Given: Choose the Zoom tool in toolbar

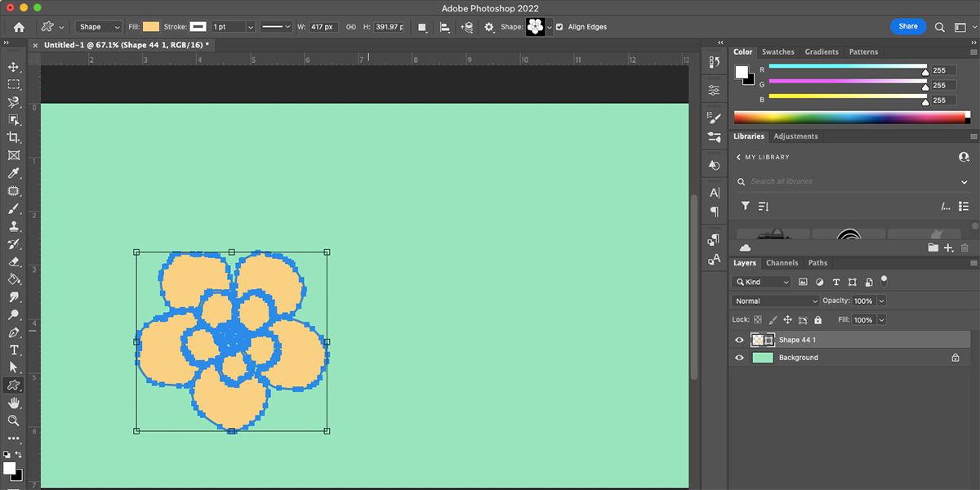Looking at the screenshot, I should (14, 421).
